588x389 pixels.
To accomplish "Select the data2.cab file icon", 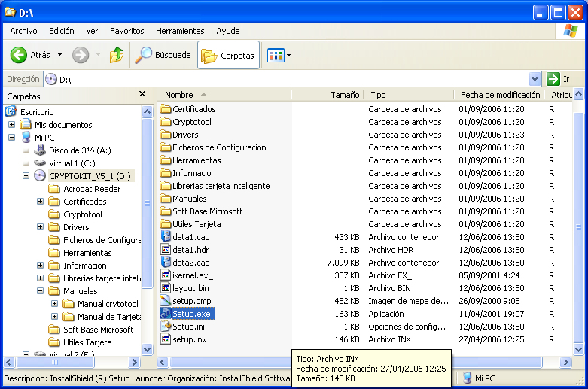I will coord(166,263).
